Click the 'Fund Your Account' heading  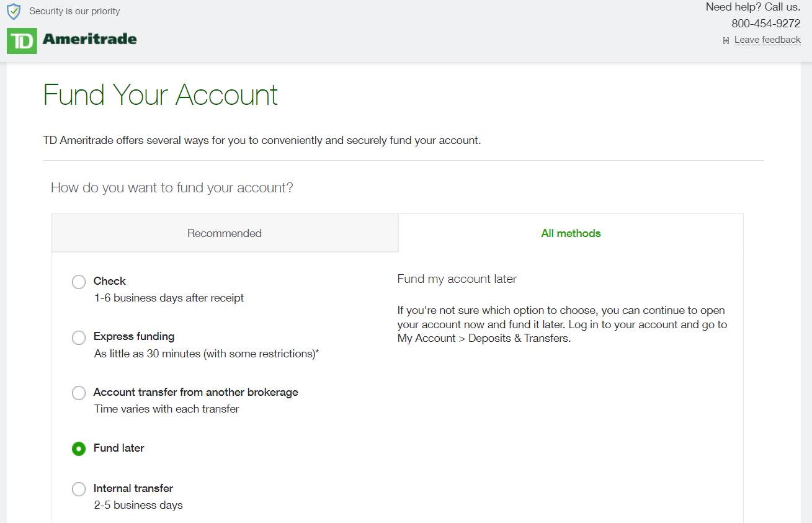(161, 95)
